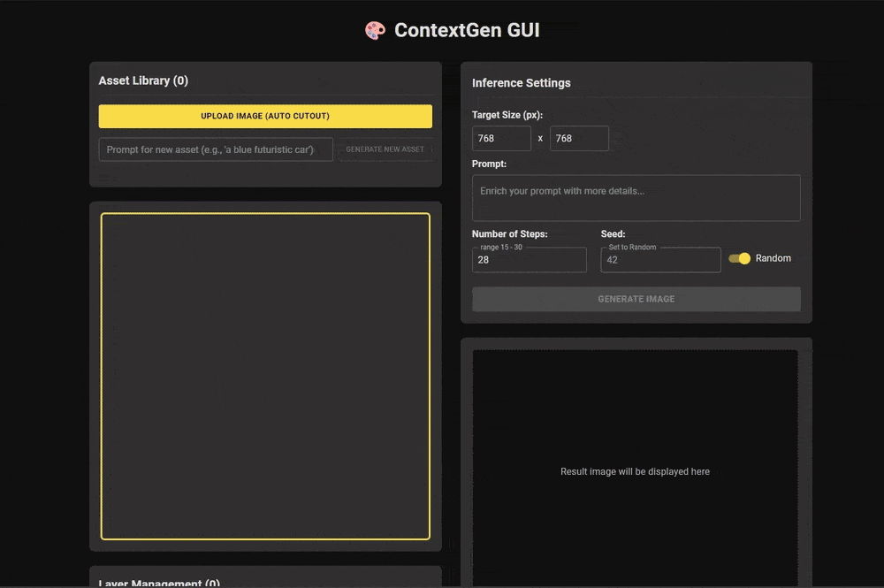The image size is (884, 588).
Task: Select the target height field showing 768
Action: pos(579,138)
